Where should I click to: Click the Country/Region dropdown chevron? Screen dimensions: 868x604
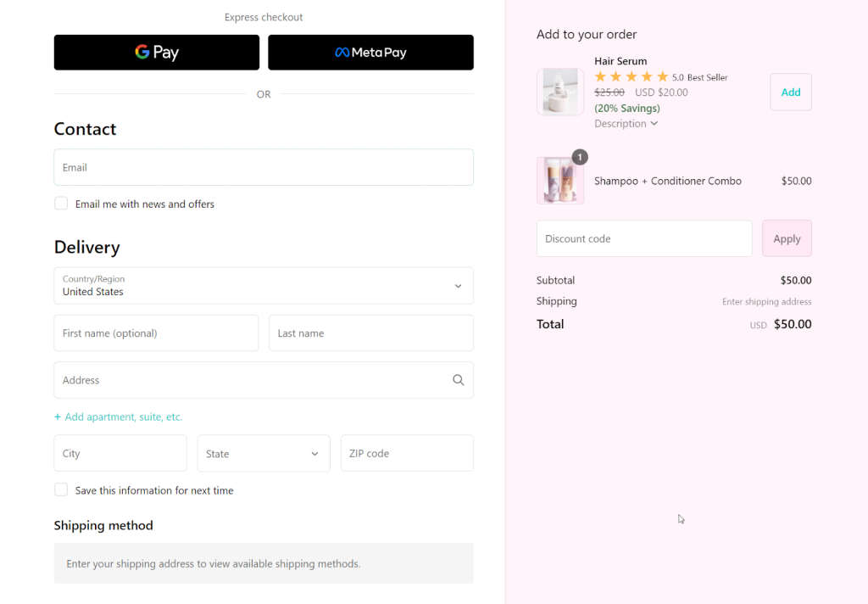click(x=459, y=286)
